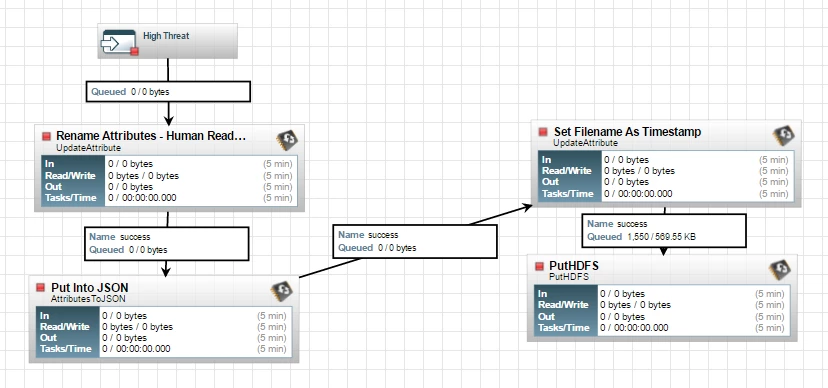Select the PutHDFS processor bold title
Viewport: 828px width, 388px height.
574,266
